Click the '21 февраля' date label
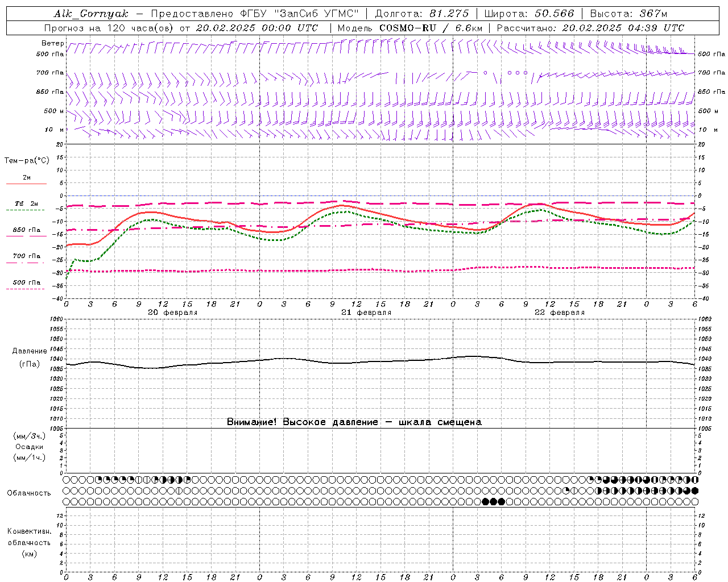 [x=366, y=313]
